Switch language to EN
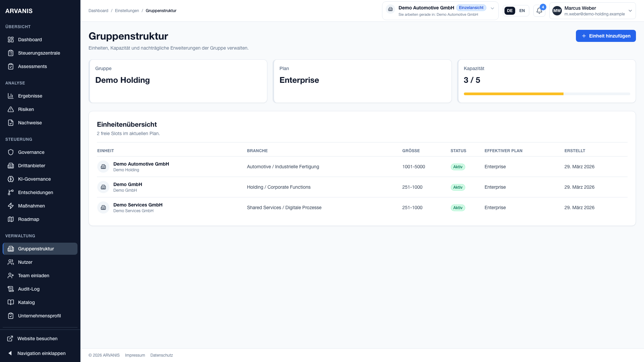This screenshot has width=644, height=362. tap(522, 11)
